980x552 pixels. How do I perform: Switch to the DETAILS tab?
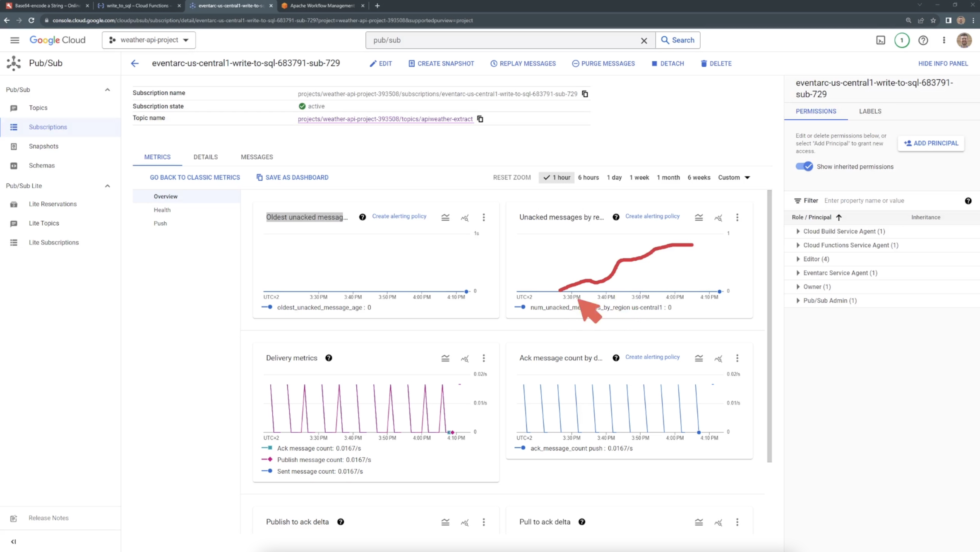[x=205, y=157]
